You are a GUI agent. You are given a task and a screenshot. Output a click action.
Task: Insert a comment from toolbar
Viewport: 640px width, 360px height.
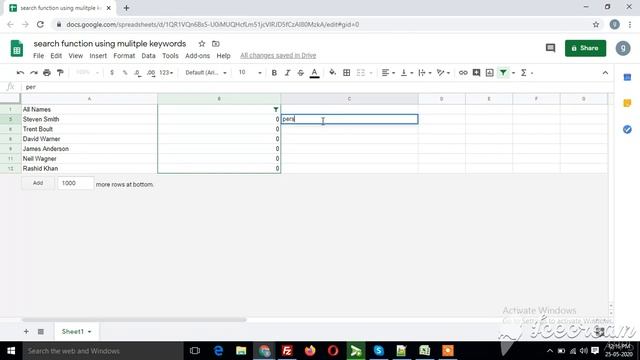pyautogui.click(x=476, y=73)
